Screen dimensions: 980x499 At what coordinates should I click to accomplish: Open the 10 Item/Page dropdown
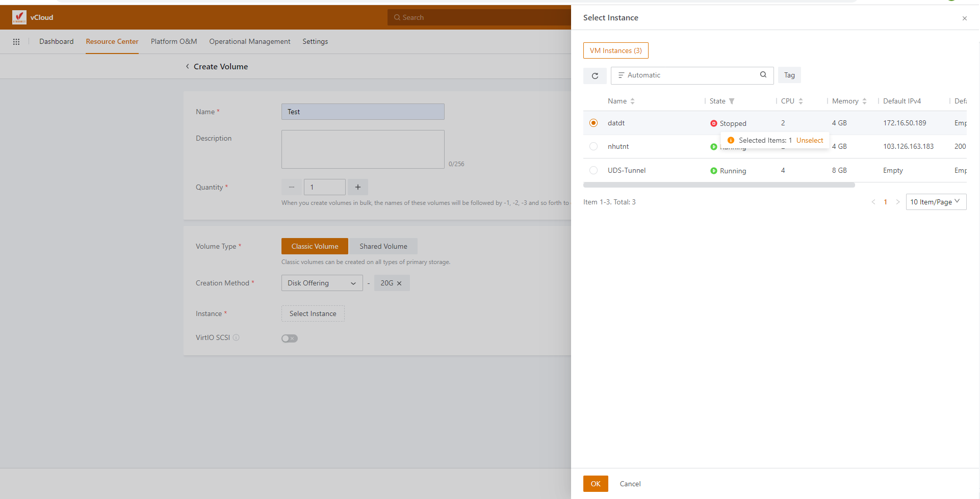tap(936, 202)
